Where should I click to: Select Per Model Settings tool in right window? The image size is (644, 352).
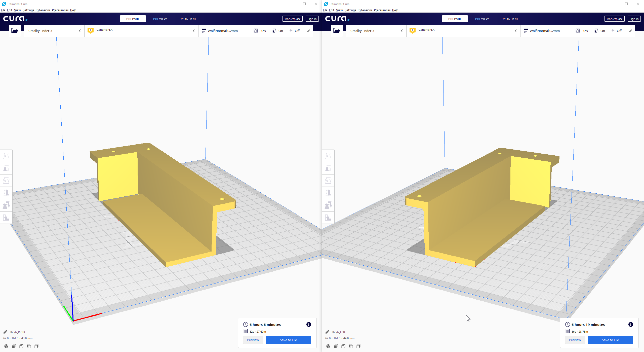coord(328,205)
